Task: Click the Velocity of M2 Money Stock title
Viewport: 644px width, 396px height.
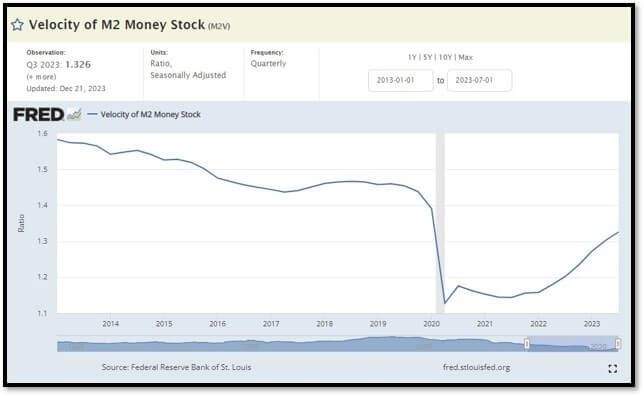Action: [x=117, y=25]
